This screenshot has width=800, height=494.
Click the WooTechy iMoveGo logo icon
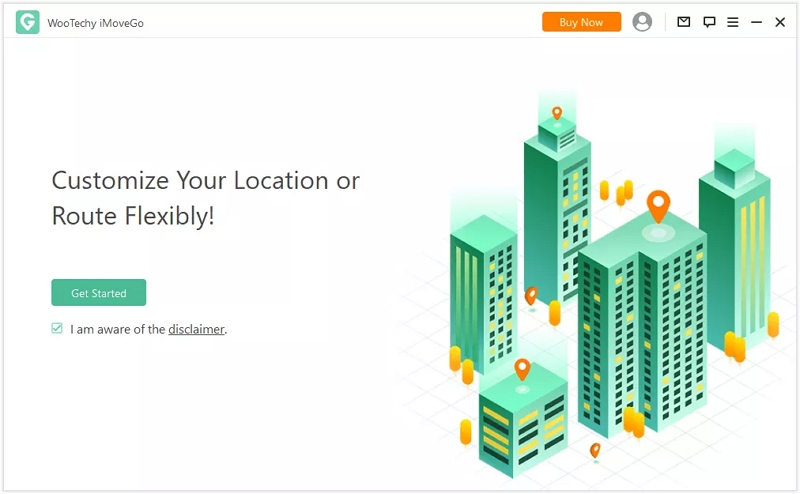28,22
